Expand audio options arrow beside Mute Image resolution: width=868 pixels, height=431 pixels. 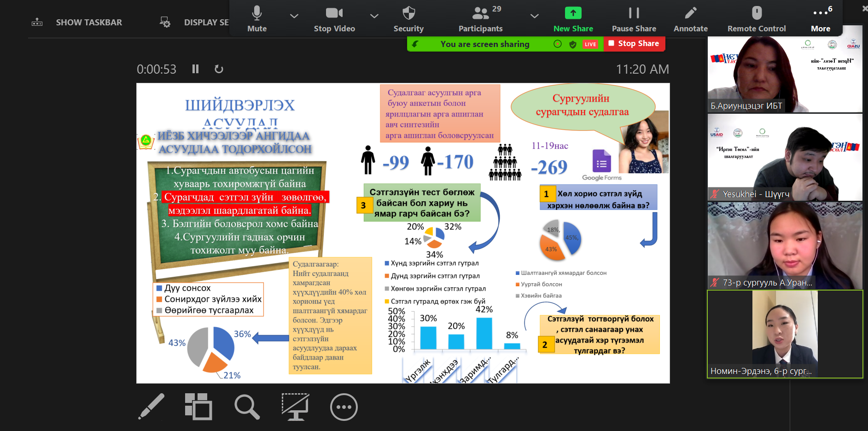pyautogui.click(x=294, y=16)
